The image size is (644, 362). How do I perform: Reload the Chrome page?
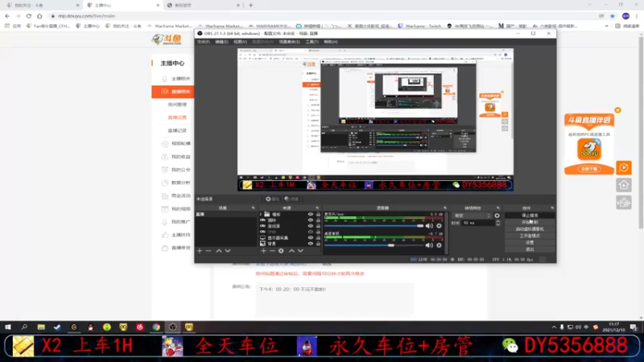pyautogui.click(x=29, y=16)
